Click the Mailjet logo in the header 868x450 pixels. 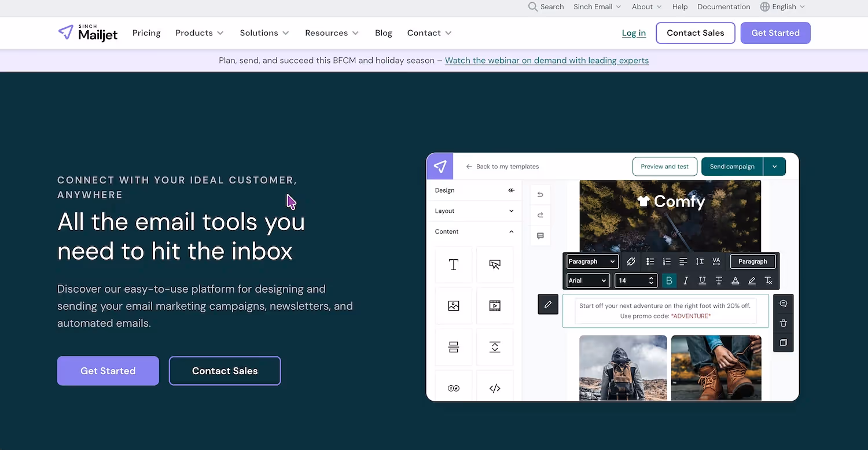[x=88, y=33]
